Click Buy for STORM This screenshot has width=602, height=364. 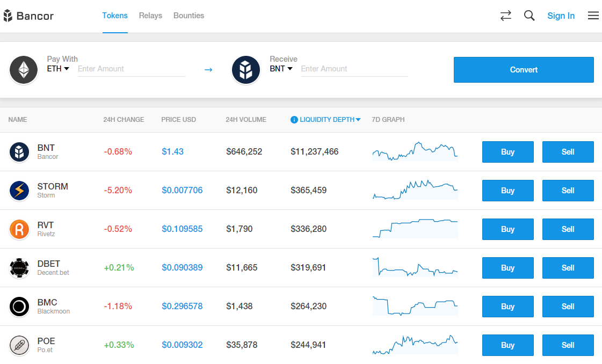(508, 191)
